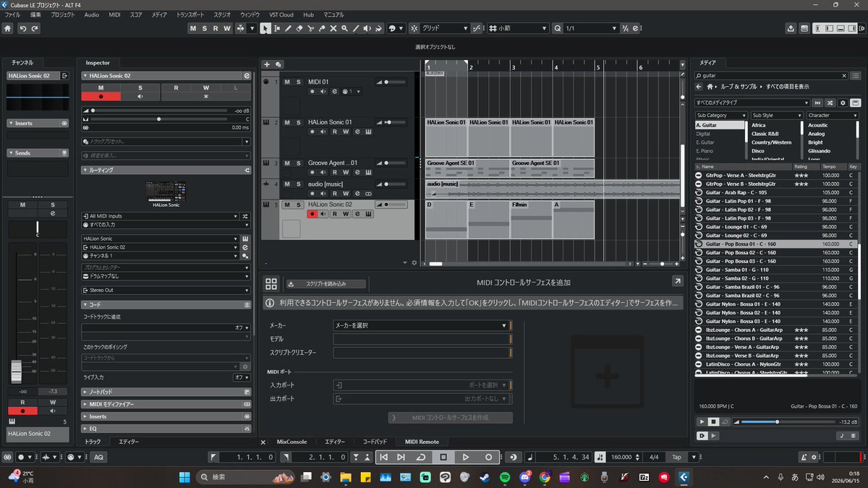The image size is (868, 488).
Task: Click the transport Record button
Action: coord(488,457)
